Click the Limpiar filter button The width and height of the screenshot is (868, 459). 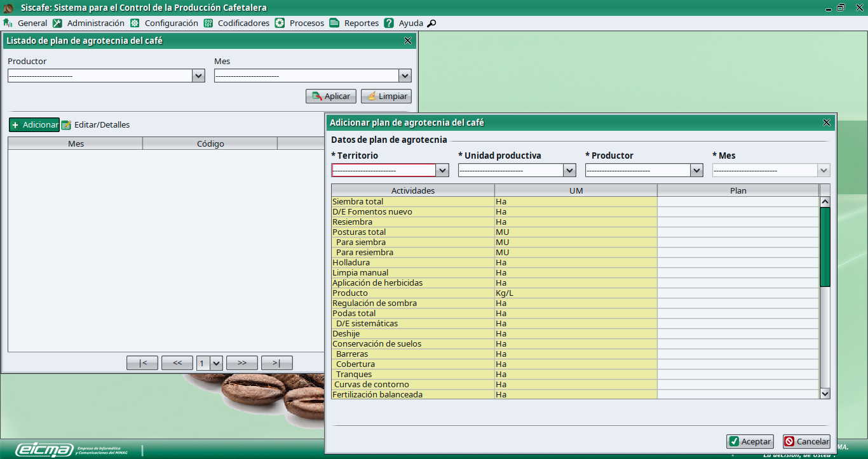click(x=386, y=96)
